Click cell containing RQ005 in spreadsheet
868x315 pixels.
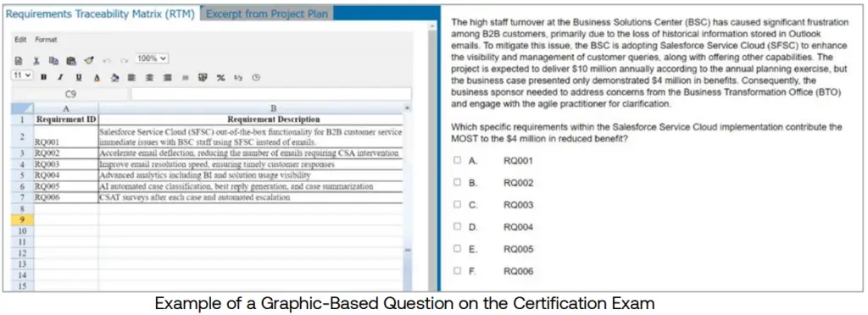[66, 186]
